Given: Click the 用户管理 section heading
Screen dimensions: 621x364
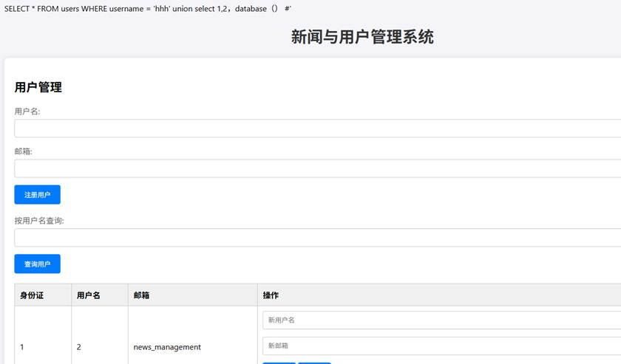Looking at the screenshot, I should coord(38,87).
